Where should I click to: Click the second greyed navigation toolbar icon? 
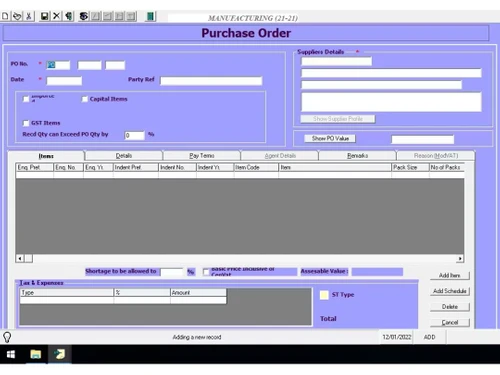tap(108, 16)
